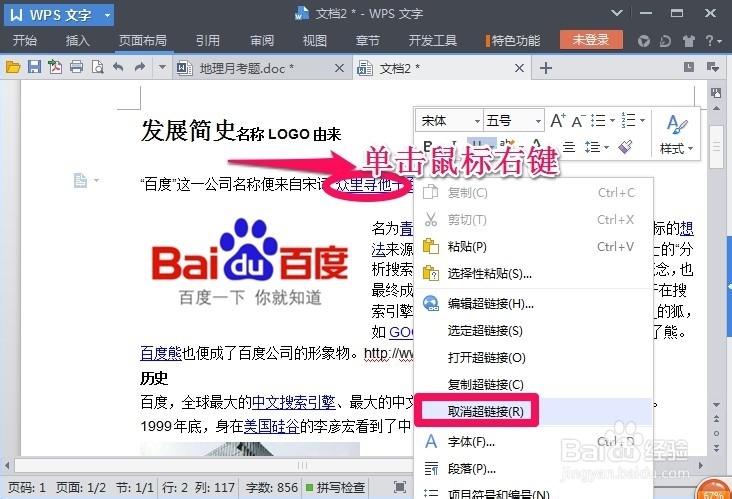
Task: Choose 编辑超链接(H)... from the context menu
Action: [533, 303]
